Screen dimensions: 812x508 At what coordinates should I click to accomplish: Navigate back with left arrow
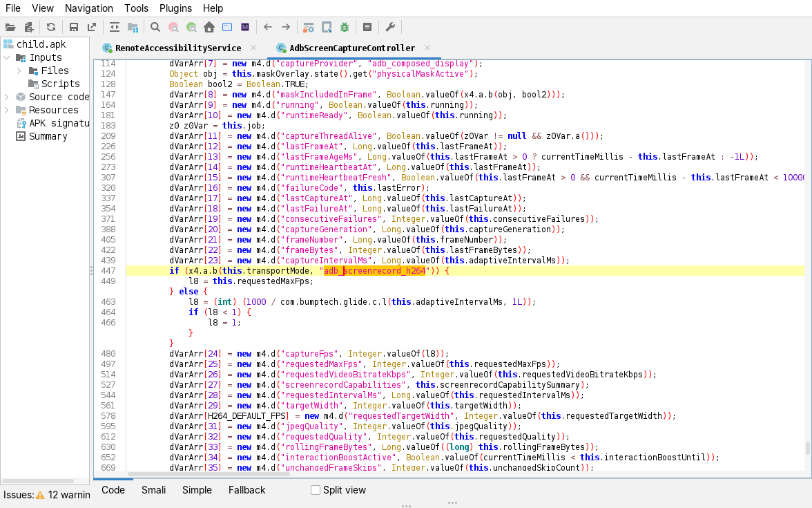[x=268, y=28]
